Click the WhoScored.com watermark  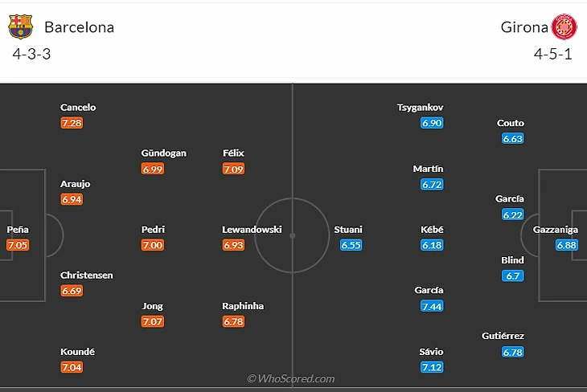tap(290, 378)
